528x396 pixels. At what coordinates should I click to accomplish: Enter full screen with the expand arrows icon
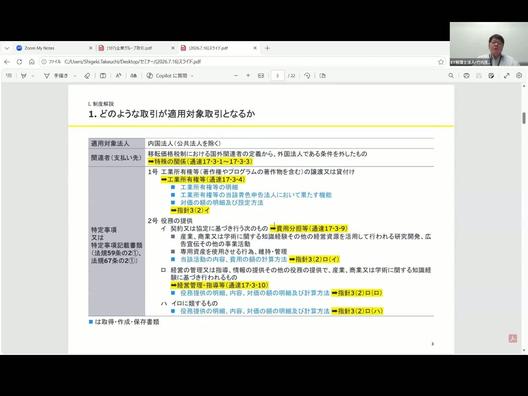click(506, 76)
